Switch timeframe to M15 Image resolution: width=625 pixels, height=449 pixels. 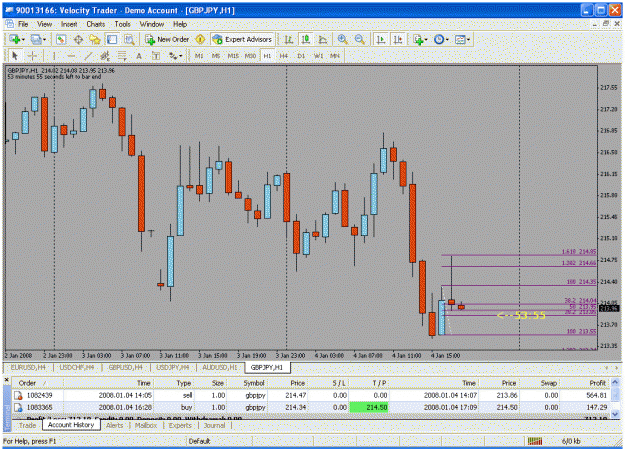point(233,56)
